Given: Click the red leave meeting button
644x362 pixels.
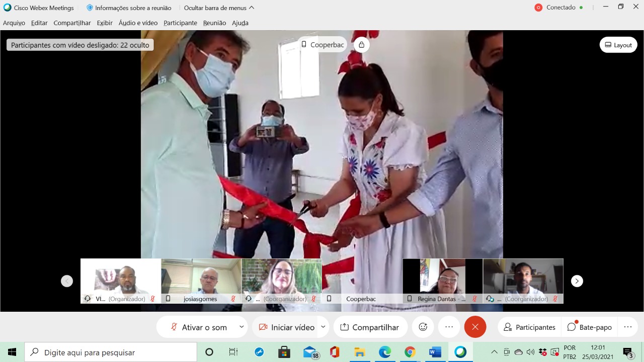Looking at the screenshot, I should click(x=475, y=327).
